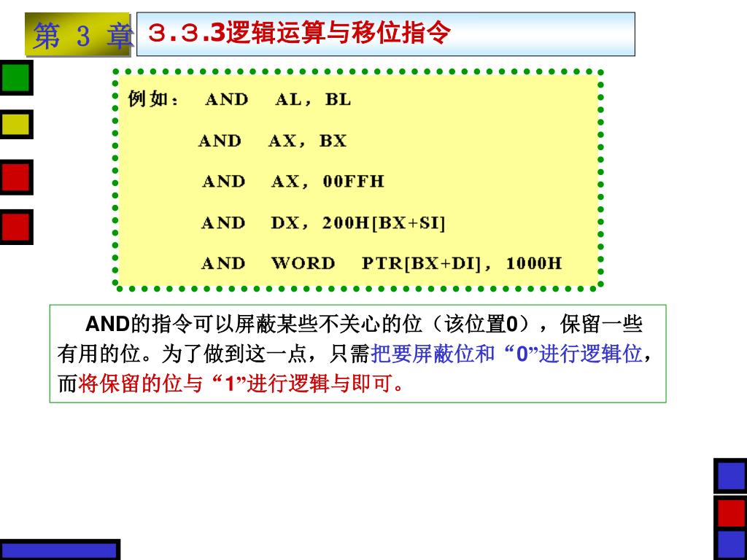Click the line 'AND AX, BX'
Image resolution: width=747 pixels, height=560 pixels.
pos(272,141)
